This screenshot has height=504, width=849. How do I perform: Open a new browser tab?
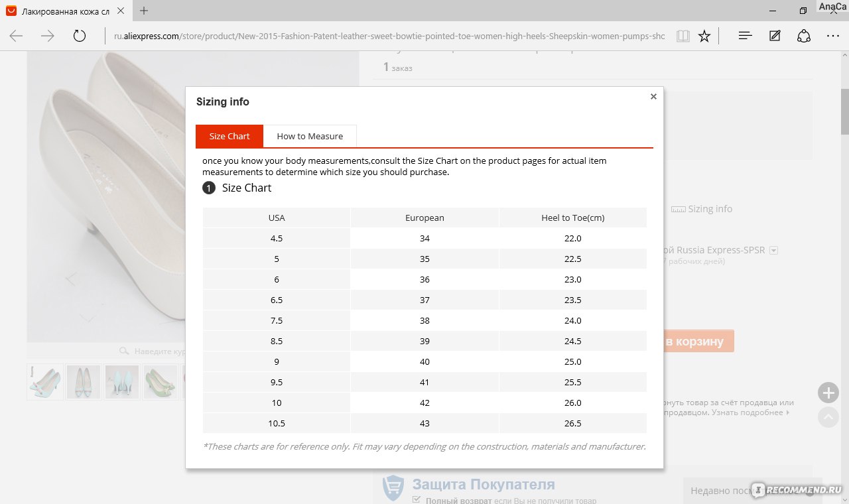[x=144, y=11]
